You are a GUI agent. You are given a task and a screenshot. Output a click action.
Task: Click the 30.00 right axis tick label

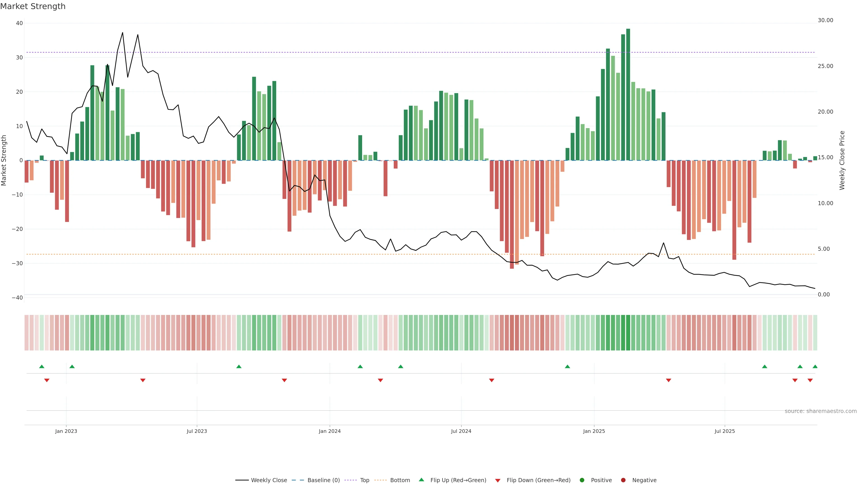tap(825, 20)
